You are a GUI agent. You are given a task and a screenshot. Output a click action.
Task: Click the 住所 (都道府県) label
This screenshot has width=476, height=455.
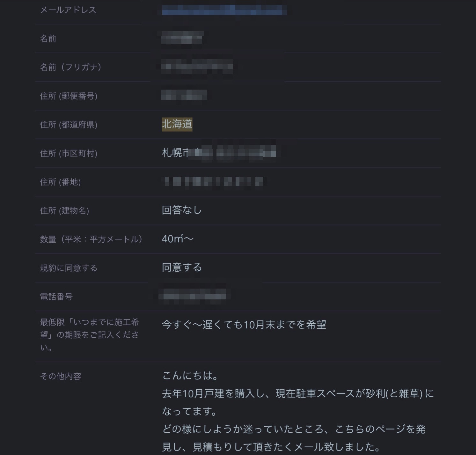point(69,125)
